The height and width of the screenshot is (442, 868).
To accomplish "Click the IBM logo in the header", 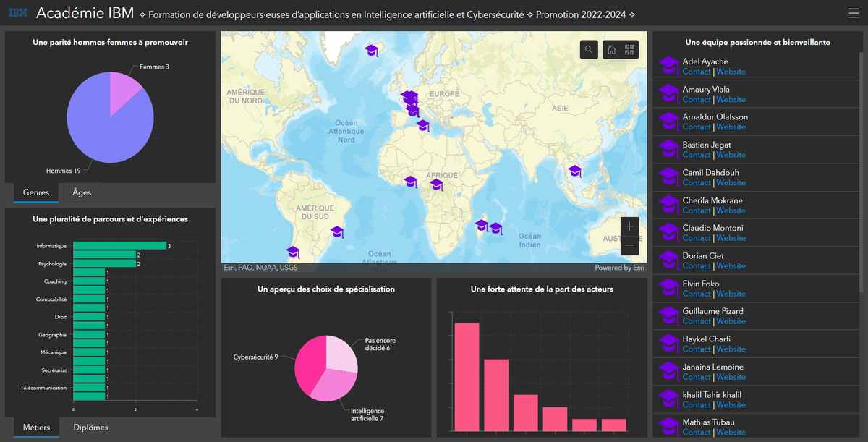I will [18, 14].
